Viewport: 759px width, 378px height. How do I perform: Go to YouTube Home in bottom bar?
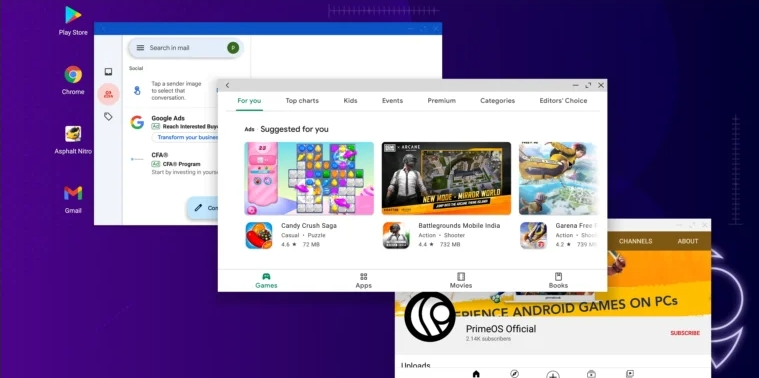click(x=476, y=374)
